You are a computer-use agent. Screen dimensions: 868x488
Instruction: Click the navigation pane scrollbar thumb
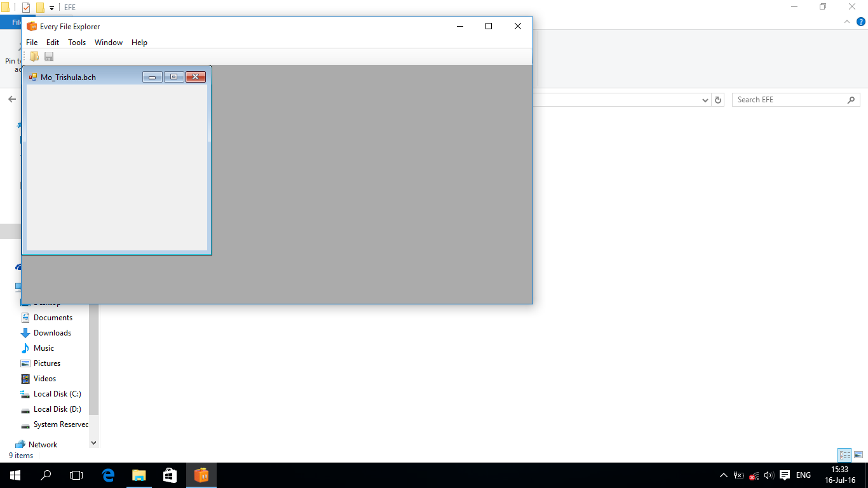tap(94, 360)
